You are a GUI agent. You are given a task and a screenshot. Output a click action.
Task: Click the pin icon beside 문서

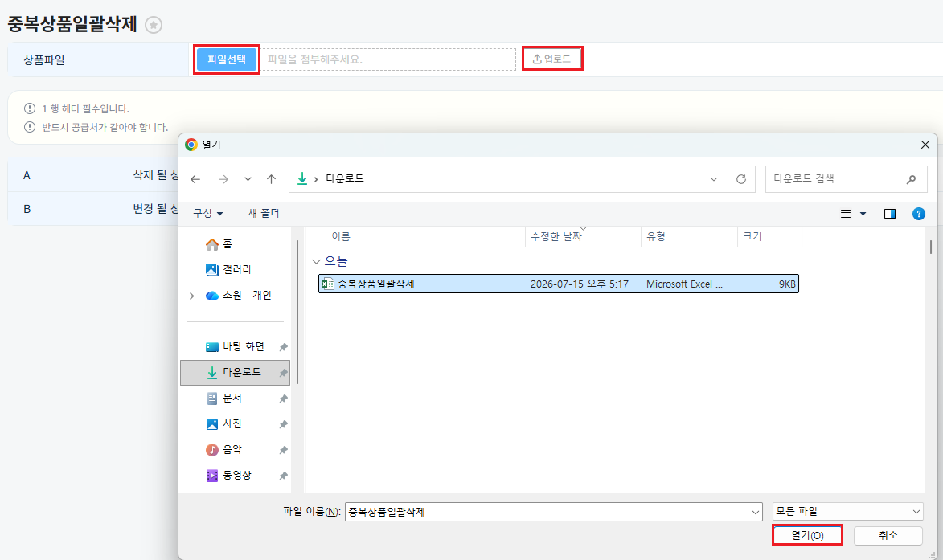pyautogui.click(x=283, y=399)
